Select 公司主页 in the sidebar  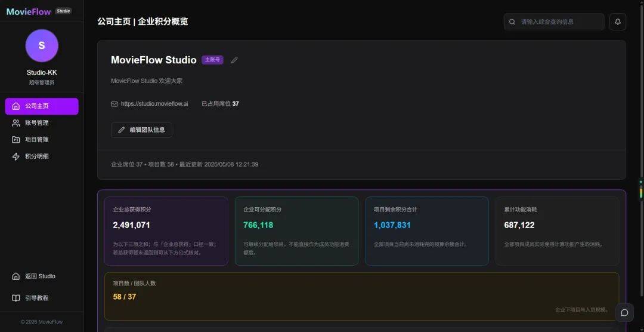pos(42,106)
